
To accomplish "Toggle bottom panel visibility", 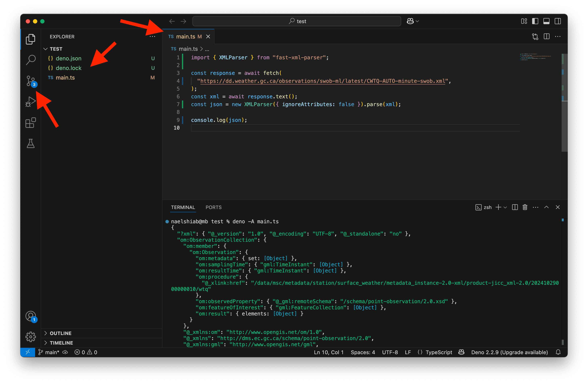I will 546,21.
